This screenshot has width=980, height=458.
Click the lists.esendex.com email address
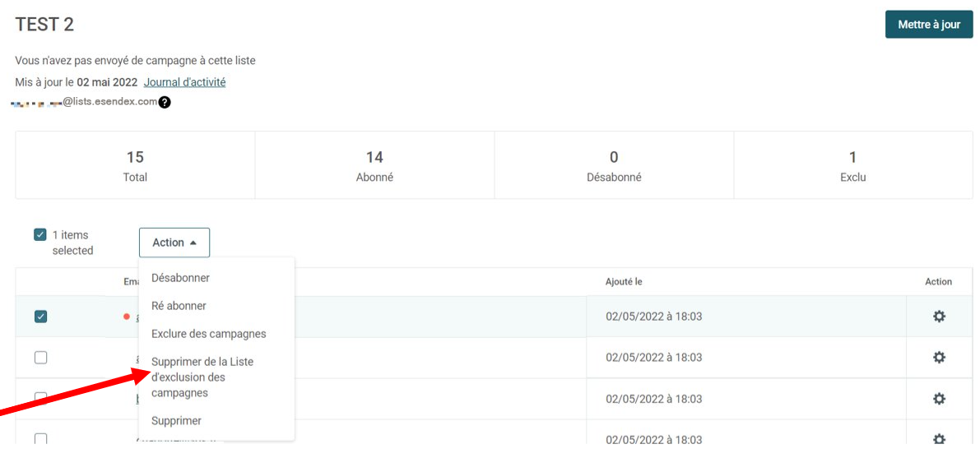coord(85,102)
